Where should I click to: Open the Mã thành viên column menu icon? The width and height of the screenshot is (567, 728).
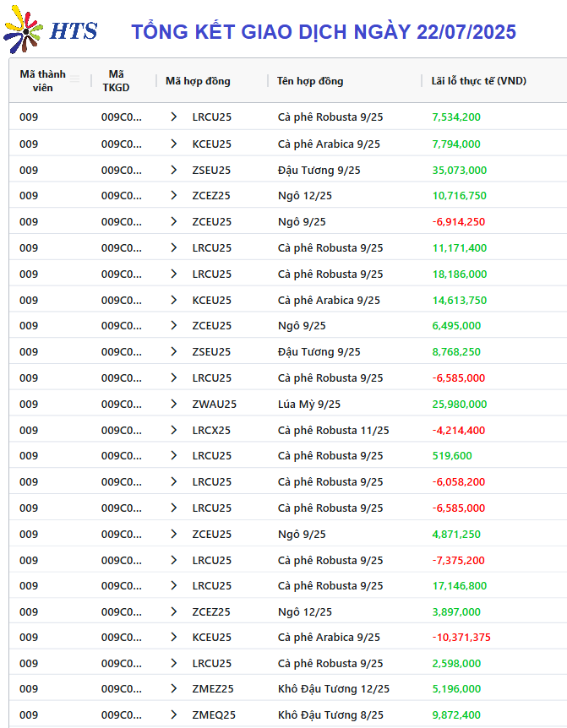[x=74, y=79]
